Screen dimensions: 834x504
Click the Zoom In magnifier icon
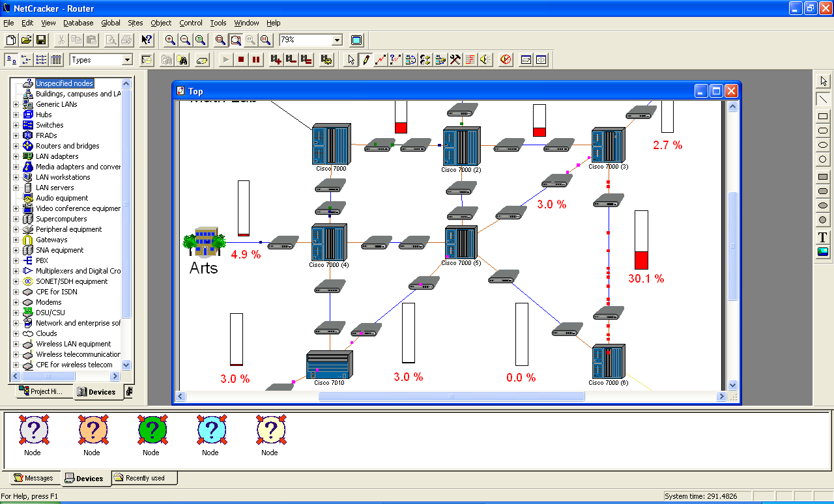click(x=170, y=40)
